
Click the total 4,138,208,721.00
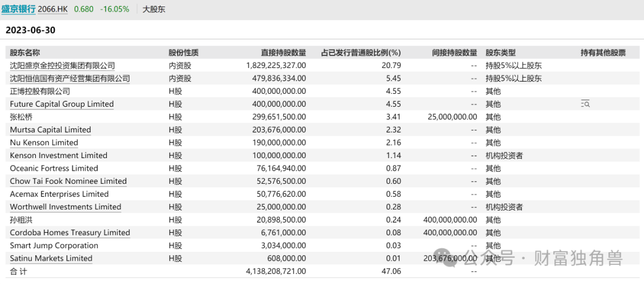tap(275, 271)
